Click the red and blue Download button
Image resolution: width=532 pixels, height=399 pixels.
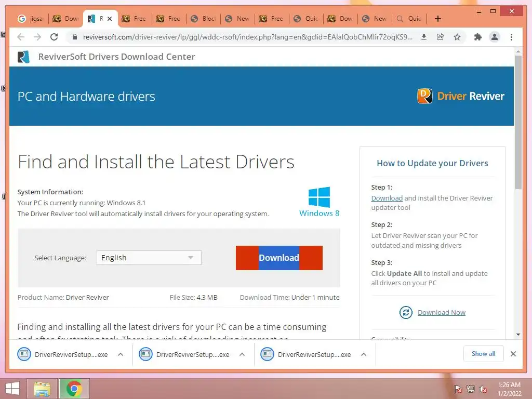[279, 258]
